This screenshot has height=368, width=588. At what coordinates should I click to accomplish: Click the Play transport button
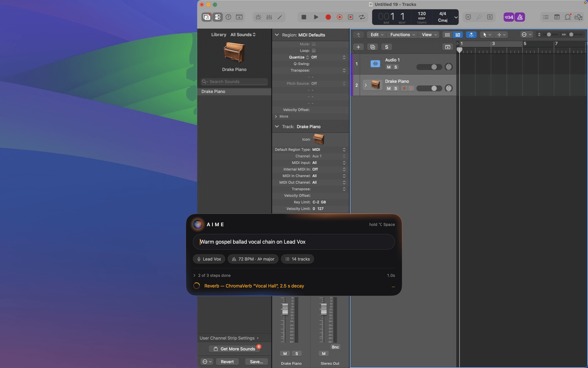tap(316, 17)
